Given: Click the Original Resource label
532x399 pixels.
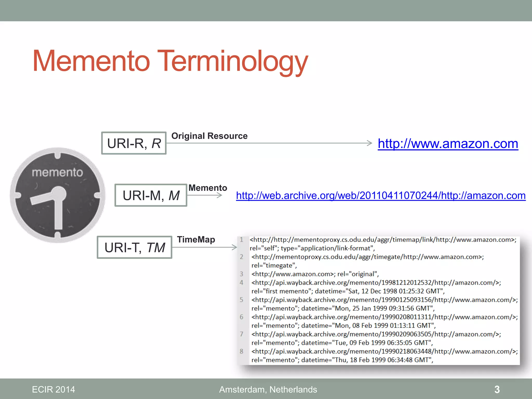Looking at the screenshot, I should pos(209,136).
